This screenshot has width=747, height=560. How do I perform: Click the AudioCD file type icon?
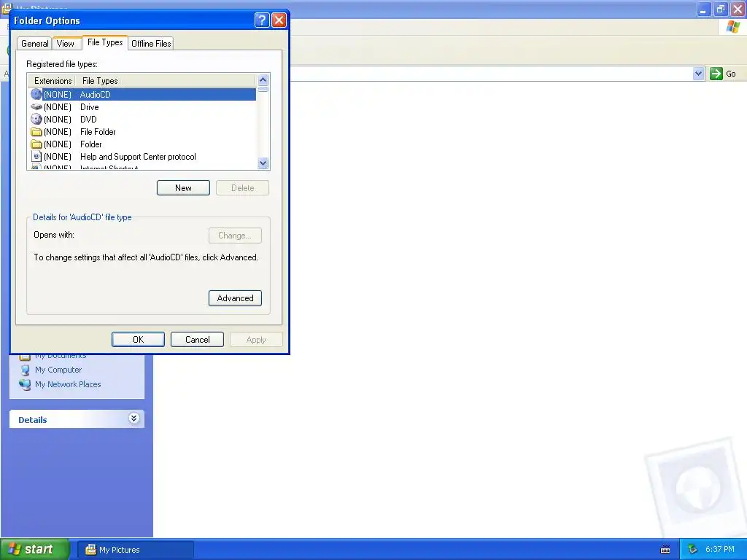36,94
